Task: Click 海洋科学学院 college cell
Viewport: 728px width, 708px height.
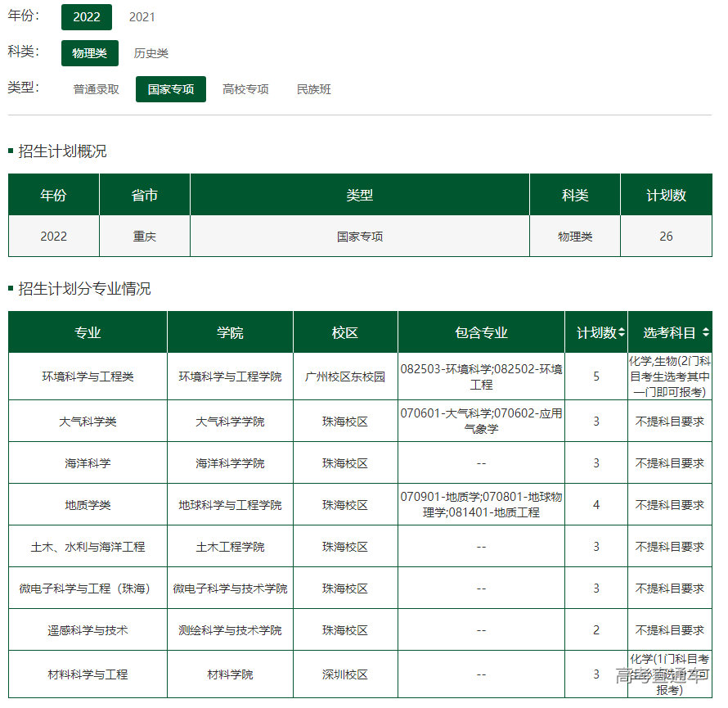Action: click(x=230, y=463)
